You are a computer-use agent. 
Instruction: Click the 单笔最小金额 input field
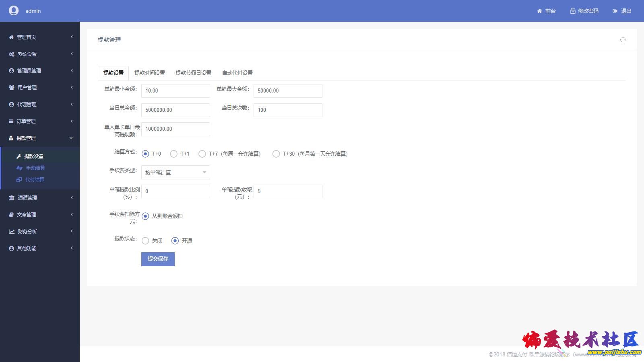[175, 91]
